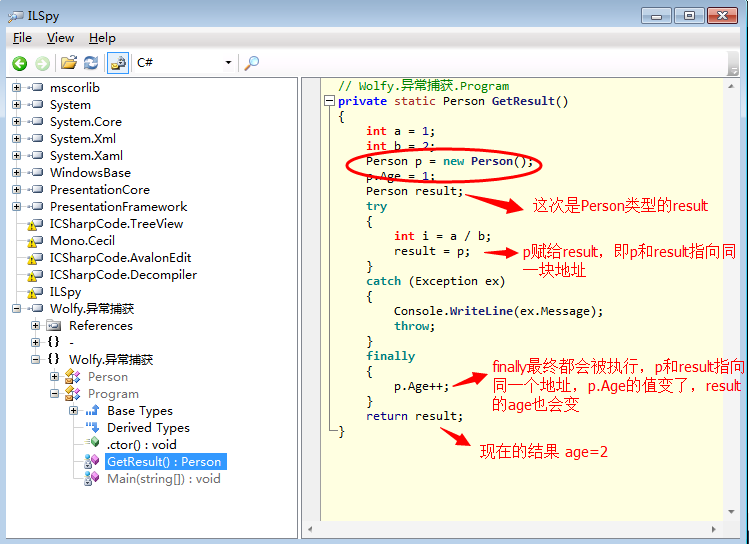Click the Person type link in GetResult signature
Screen dimensions: 749x544
point(463,101)
